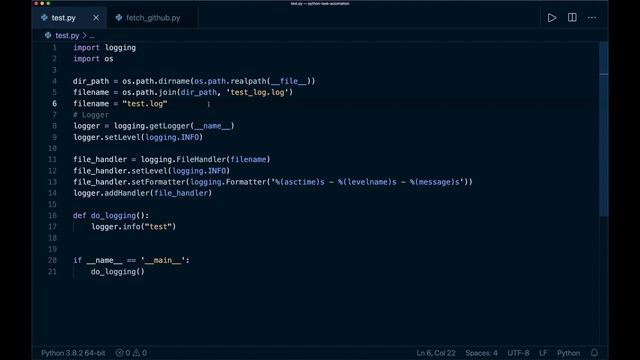Click 'logging.getLogger' on line 8
640x360 pixels.
(152, 126)
